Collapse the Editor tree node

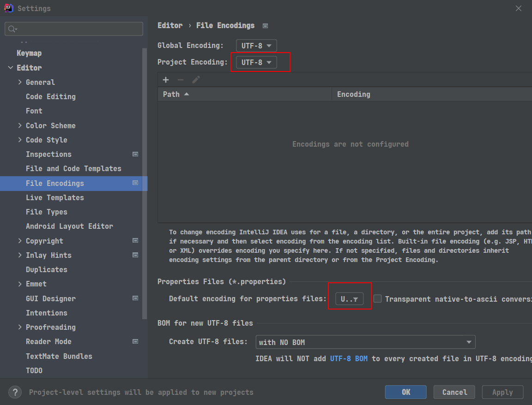[x=11, y=68]
